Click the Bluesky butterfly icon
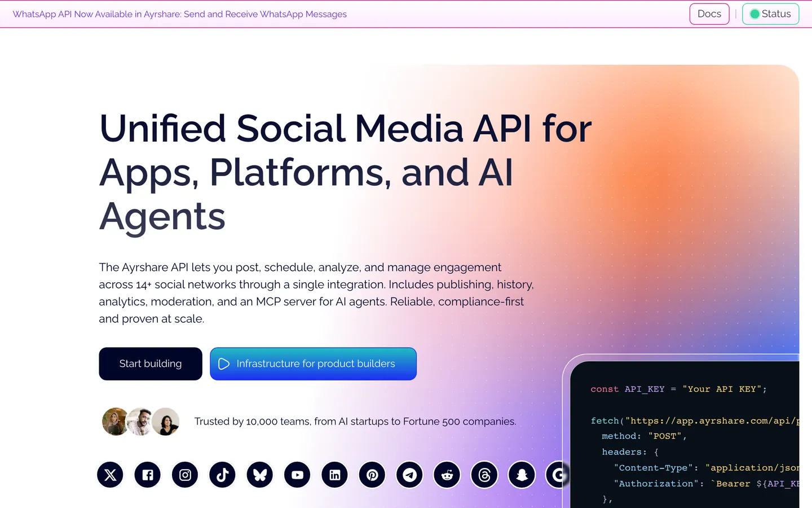Screen dimensions: 812x508 coord(260,475)
